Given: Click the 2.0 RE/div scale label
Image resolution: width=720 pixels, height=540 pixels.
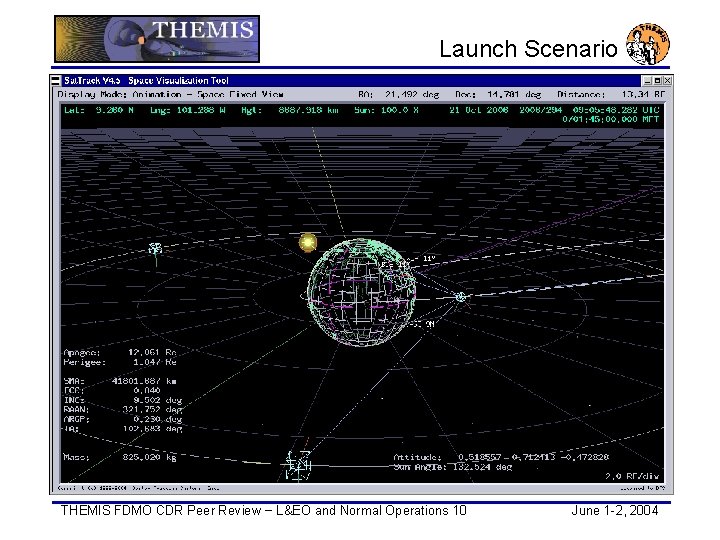Looking at the screenshot, I should pos(632,476).
